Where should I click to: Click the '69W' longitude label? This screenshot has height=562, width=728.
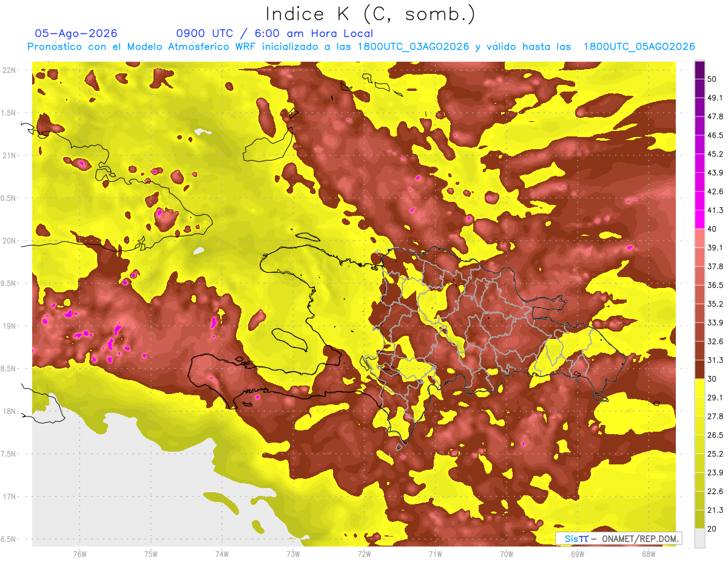578,554
